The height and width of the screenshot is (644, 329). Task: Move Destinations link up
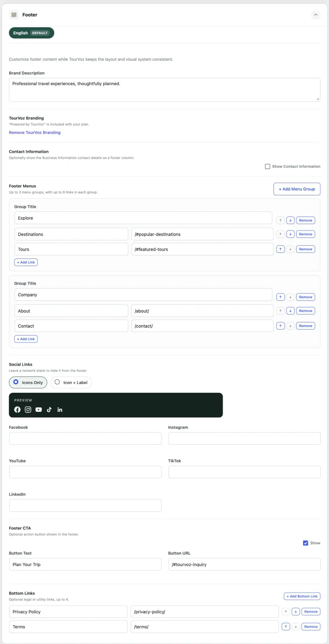280,234
